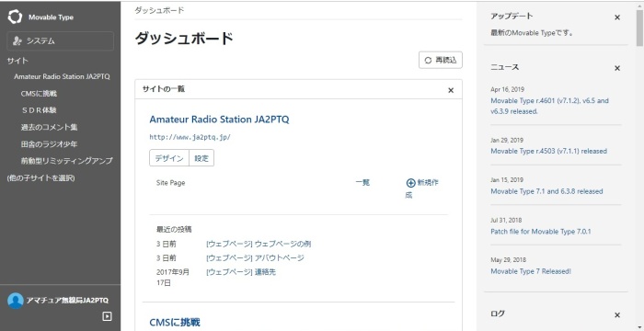The image size is (644, 331).
Task: Open the アバウトページ post link
Action: (280, 257)
